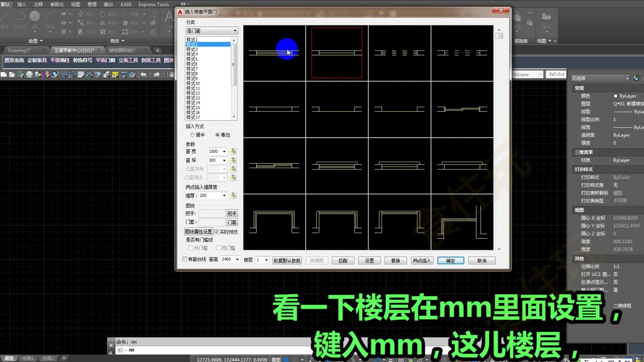Screen dimensions: 644x362
Task: Select the red-outlined door style thumbnail
Action: (x=336, y=53)
